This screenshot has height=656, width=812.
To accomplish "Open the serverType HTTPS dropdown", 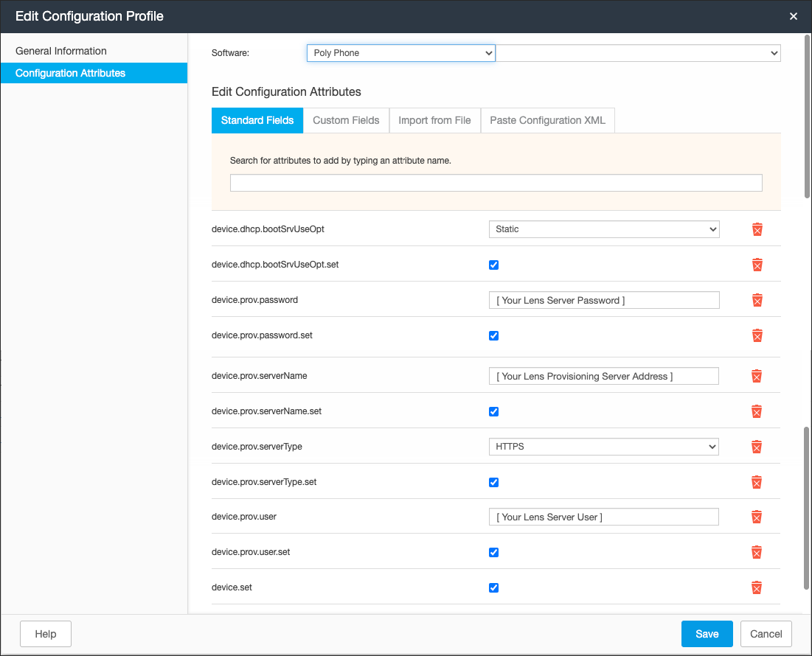I will click(604, 447).
